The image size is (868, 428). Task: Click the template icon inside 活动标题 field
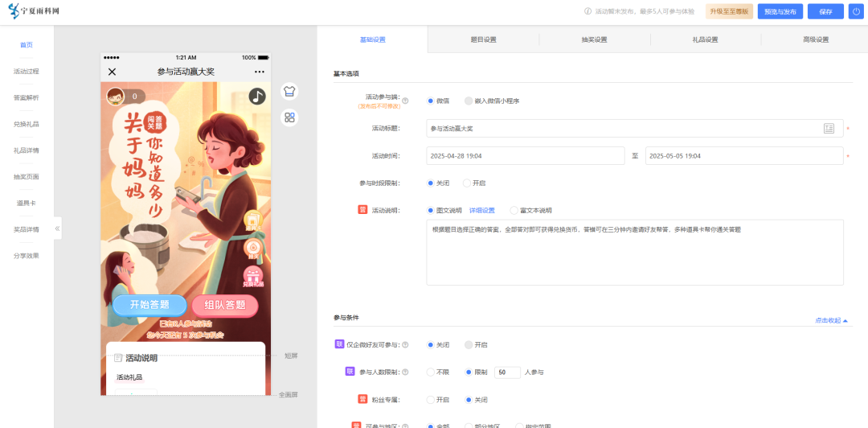(829, 129)
